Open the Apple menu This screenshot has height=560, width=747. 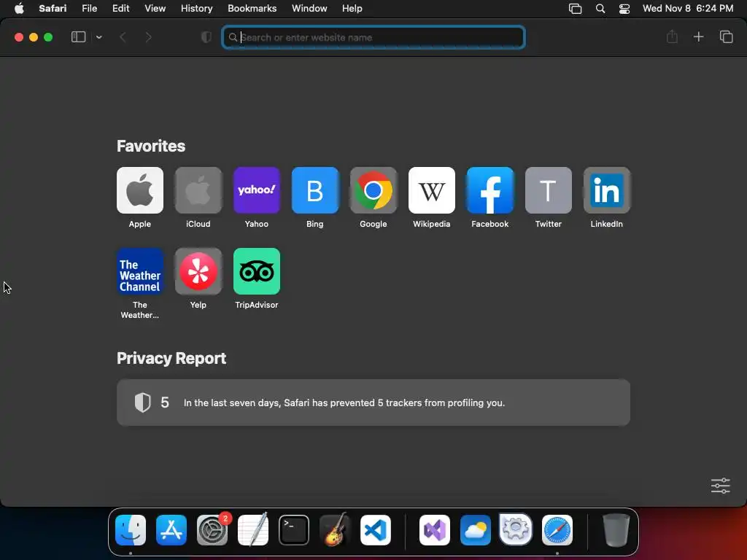tap(19, 9)
